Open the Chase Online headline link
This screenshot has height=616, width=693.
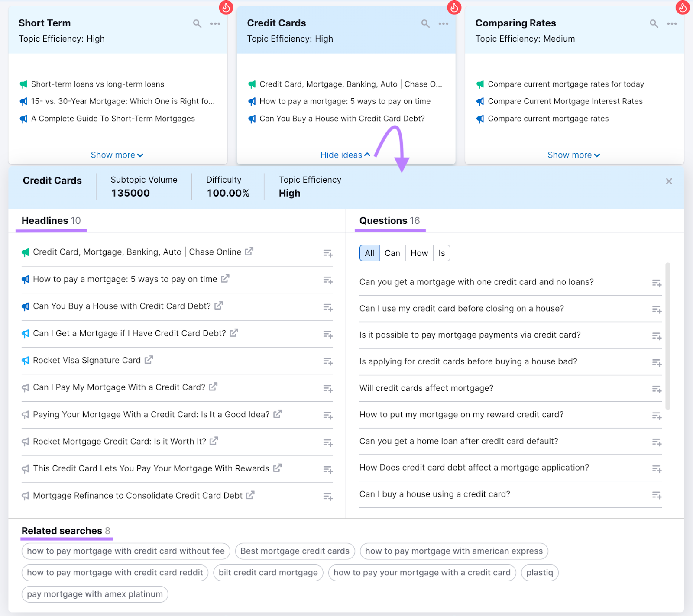tap(249, 251)
